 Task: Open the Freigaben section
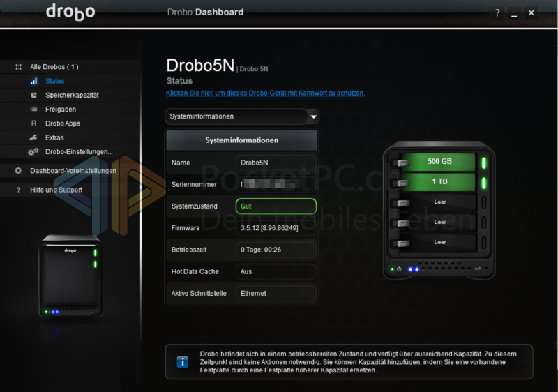(x=61, y=110)
